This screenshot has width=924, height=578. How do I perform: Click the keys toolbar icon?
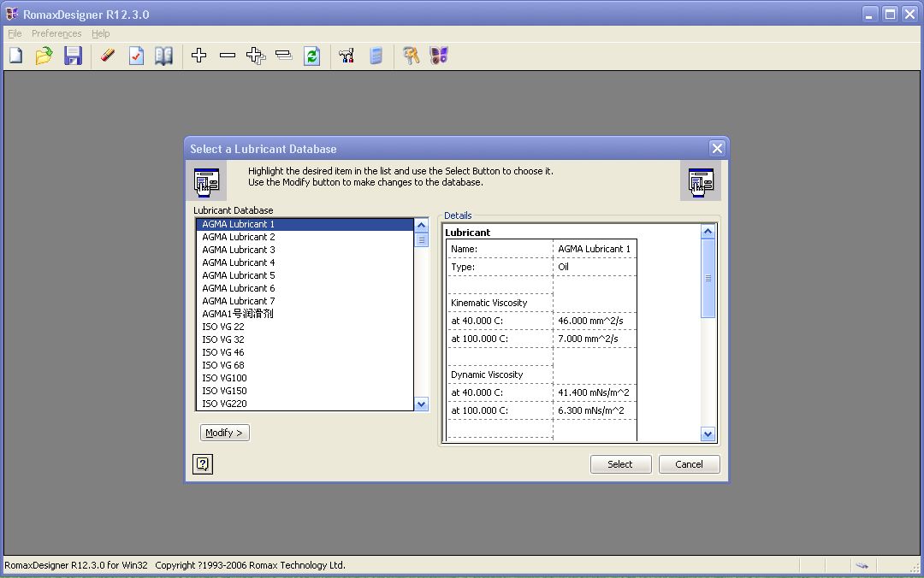tap(411, 56)
